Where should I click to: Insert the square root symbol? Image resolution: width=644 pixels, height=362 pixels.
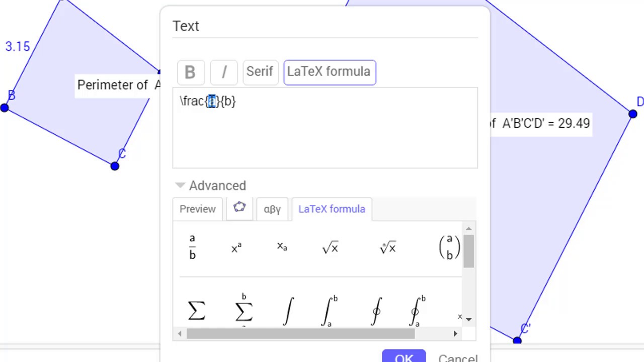click(330, 247)
